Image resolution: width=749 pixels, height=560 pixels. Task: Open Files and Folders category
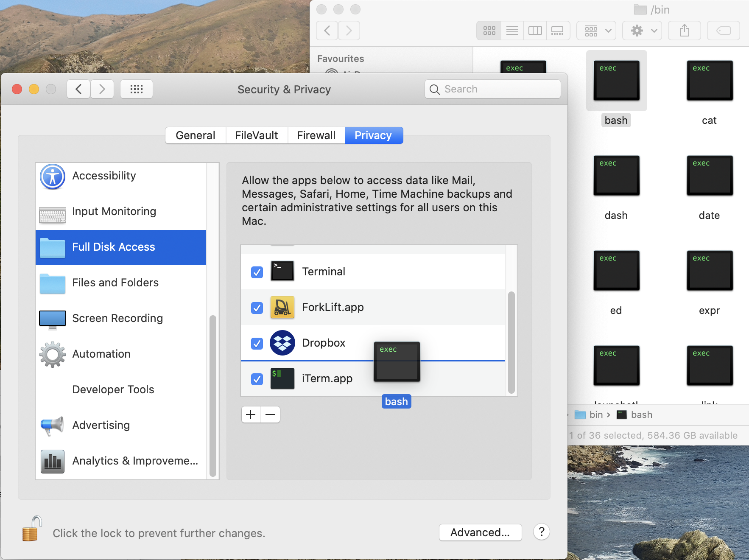121,283
